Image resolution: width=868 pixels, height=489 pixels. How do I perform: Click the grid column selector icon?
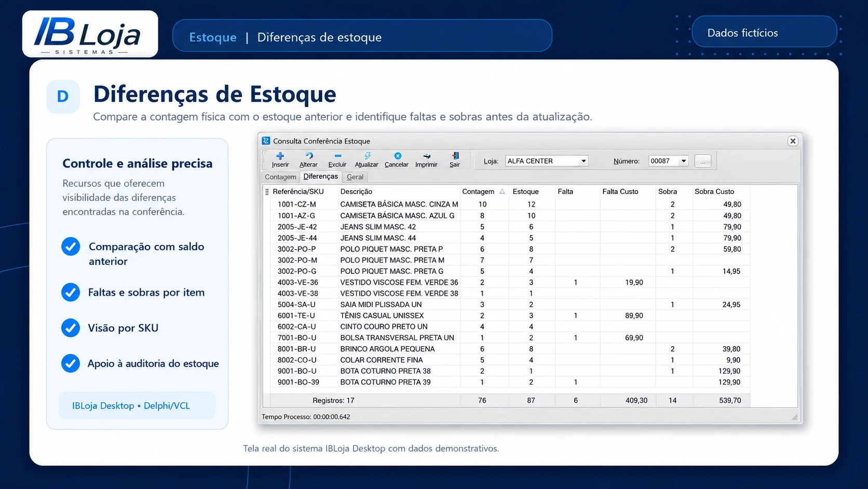click(267, 192)
